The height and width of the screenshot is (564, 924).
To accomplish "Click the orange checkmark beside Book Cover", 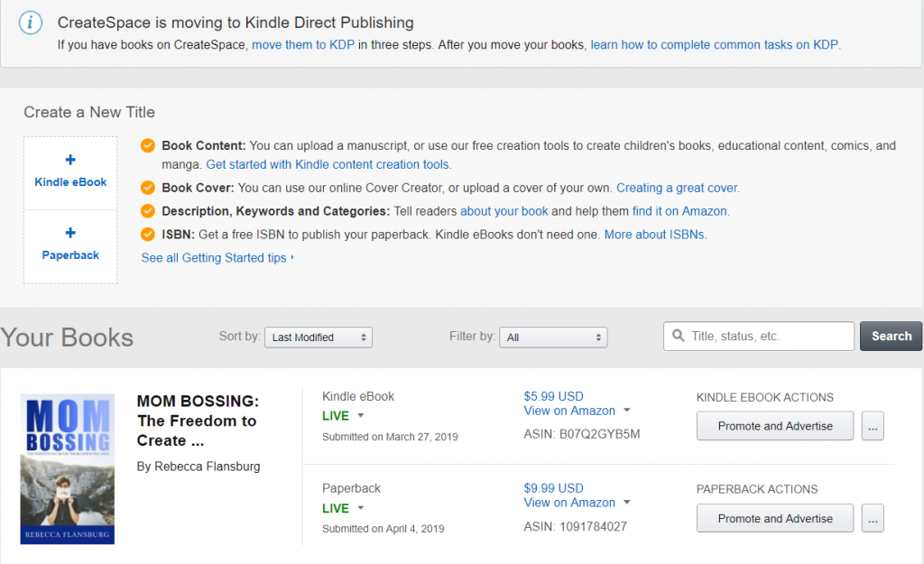I will click(147, 188).
